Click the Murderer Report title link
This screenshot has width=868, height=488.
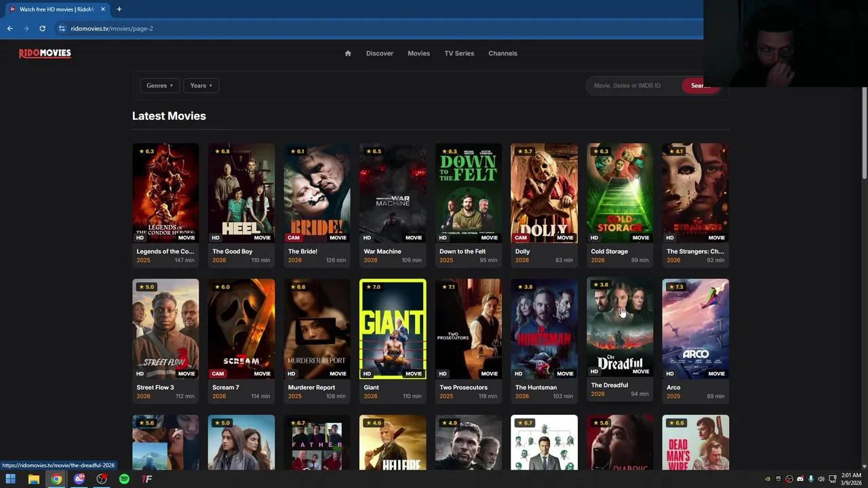[x=311, y=388]
